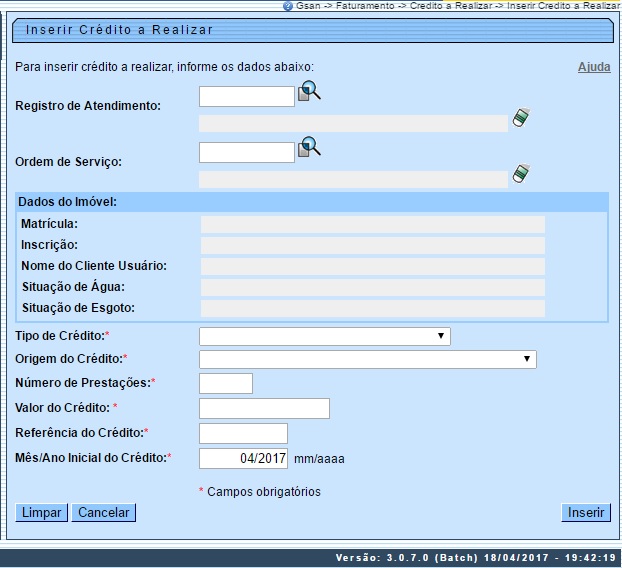Click the Inscrição read-only field
Screen dimensions: 622x568
click(x=372, y=246)
